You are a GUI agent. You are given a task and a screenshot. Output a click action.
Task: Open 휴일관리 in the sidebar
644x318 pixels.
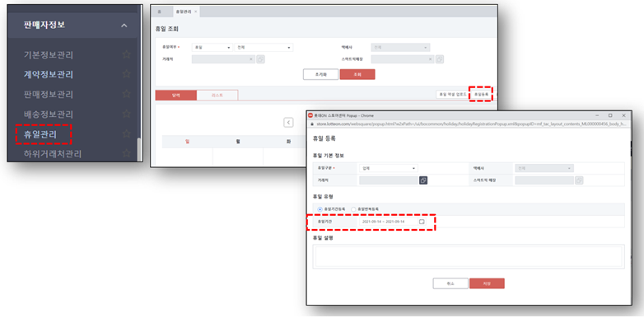click(40, 134)
